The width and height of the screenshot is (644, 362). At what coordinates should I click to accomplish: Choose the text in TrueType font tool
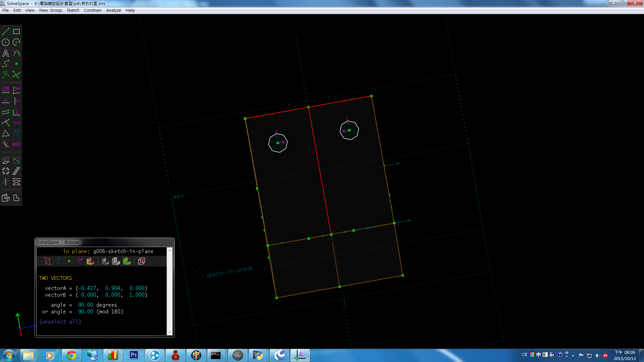tap(6, 53)
